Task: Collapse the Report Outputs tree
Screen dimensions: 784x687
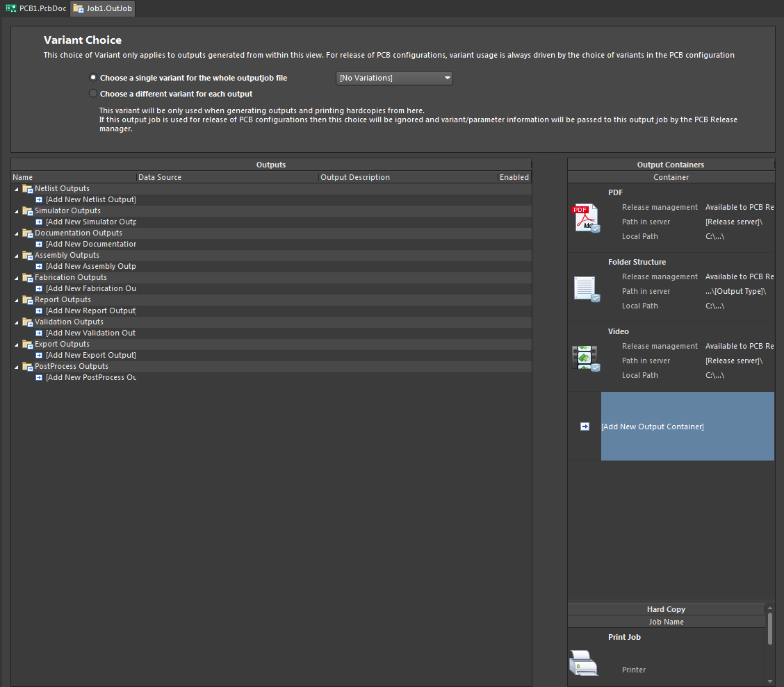Action: pos(15,299)
